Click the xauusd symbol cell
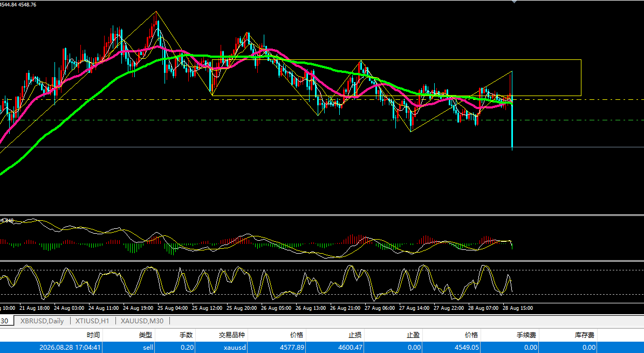 [x=234, y=348]
